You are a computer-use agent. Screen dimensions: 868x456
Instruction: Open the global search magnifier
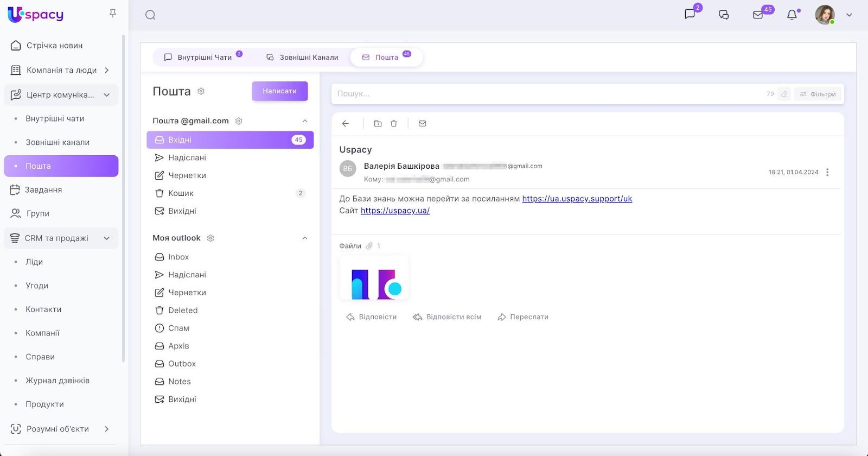click(150, 15)
